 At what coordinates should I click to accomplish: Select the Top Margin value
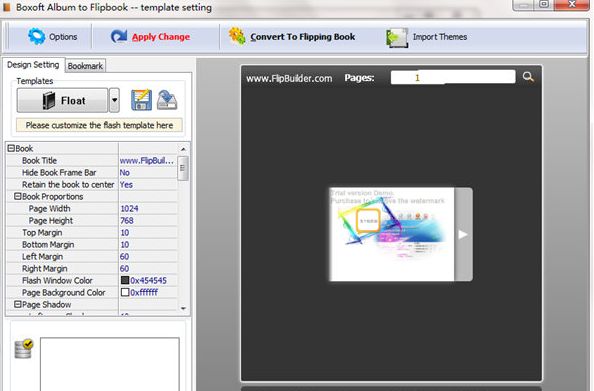pyautogui.click(x=148, y=233)
